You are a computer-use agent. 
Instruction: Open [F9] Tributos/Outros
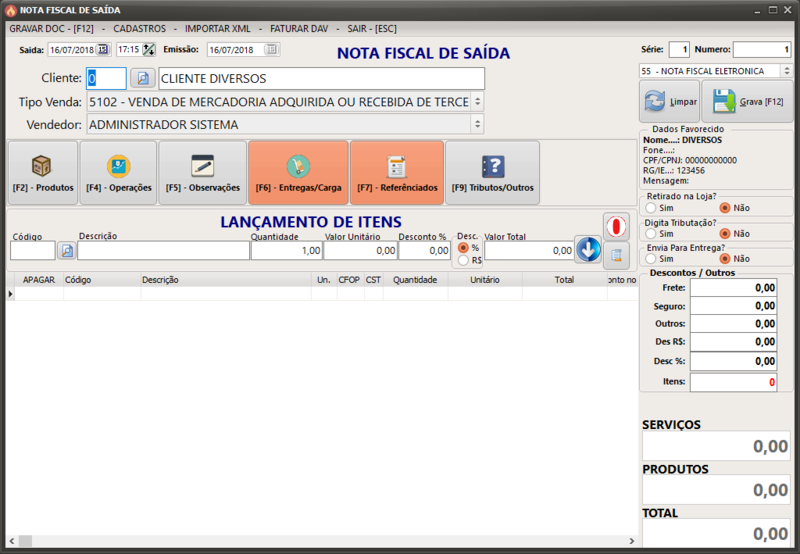(492, 173)
